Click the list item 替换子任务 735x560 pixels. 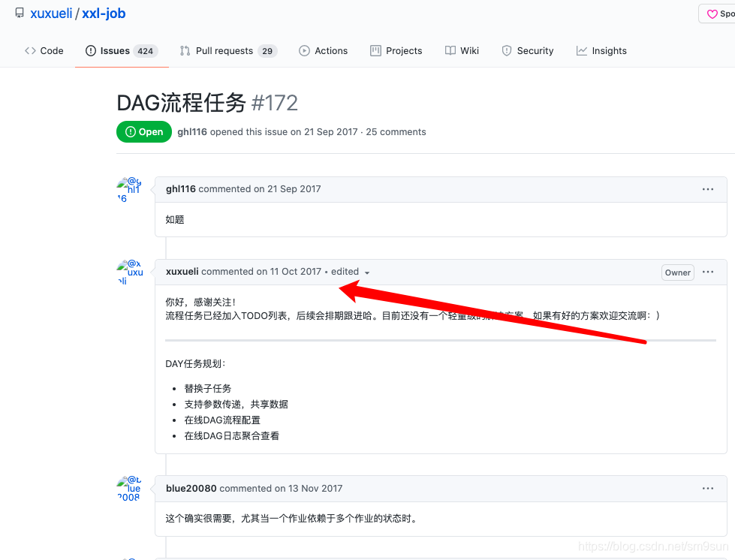coord(208,388)
